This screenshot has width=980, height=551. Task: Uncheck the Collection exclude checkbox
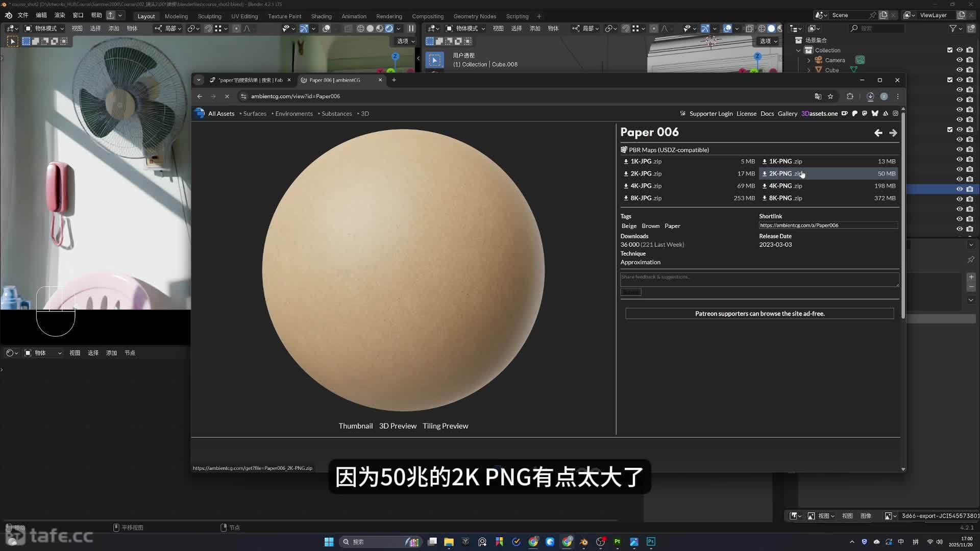click(x=950, y=50)
